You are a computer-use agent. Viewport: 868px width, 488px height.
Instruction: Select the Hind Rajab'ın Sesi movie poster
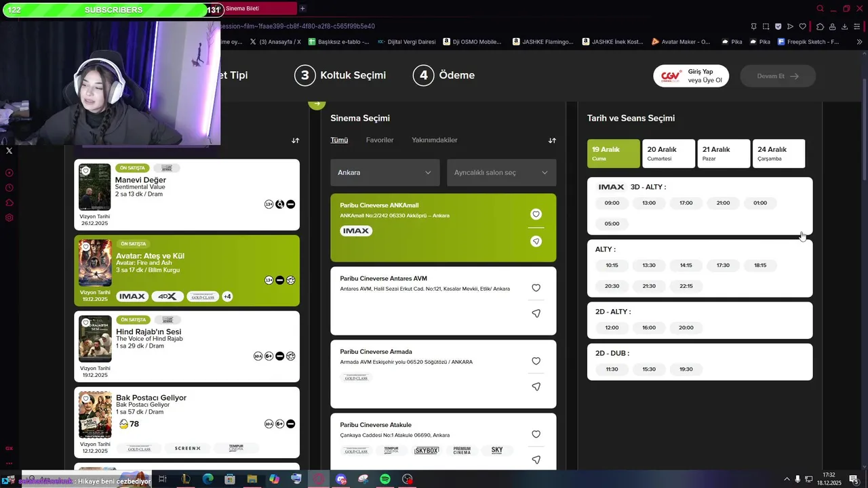[x=94, y=339]
